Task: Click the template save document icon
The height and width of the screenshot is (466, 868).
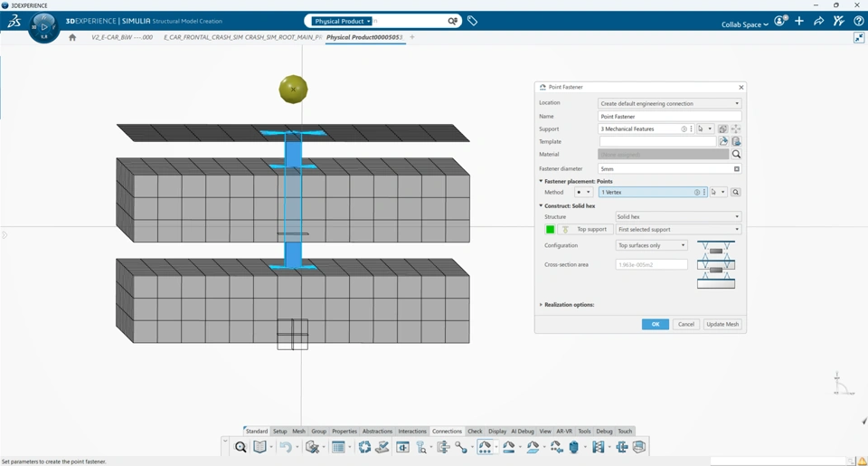Action: [736, 142]
